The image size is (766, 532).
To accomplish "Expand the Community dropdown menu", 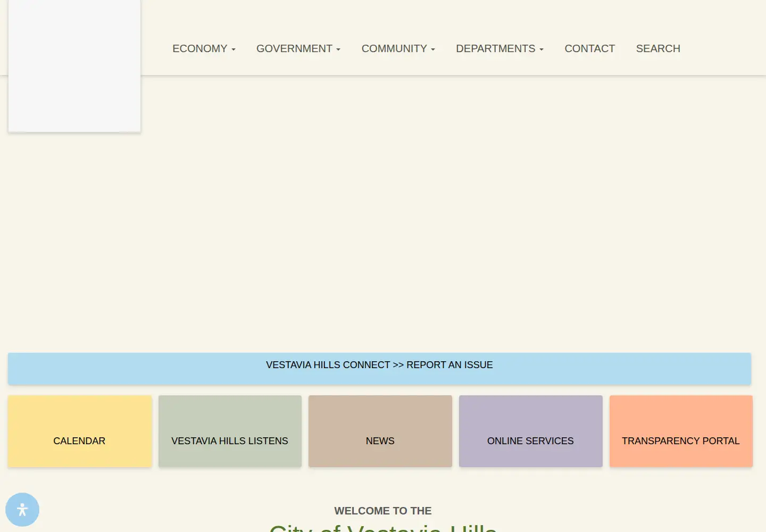I will (398, 48).
